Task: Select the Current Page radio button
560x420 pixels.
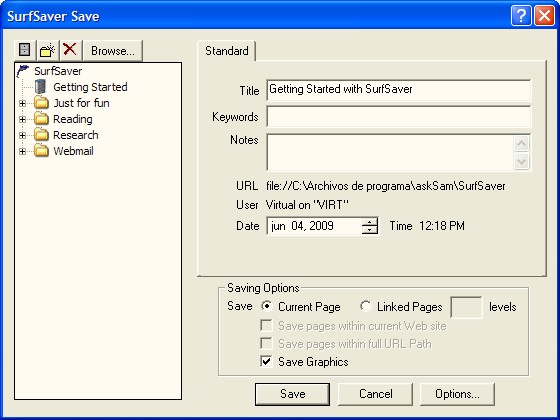Action: 267,306
